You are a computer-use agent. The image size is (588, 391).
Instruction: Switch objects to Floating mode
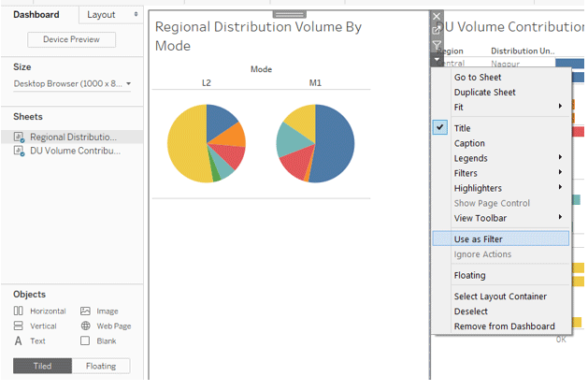click(x=101, y=366)
